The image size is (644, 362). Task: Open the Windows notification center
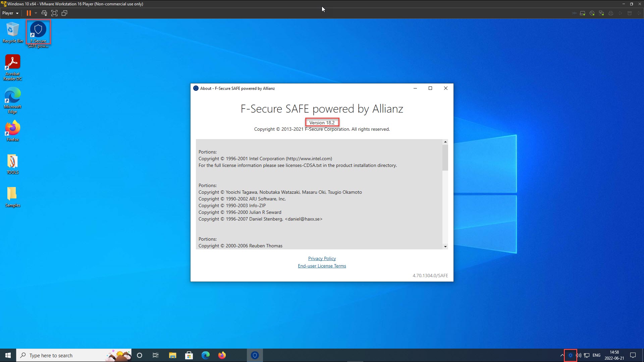[x=633, y=355]
